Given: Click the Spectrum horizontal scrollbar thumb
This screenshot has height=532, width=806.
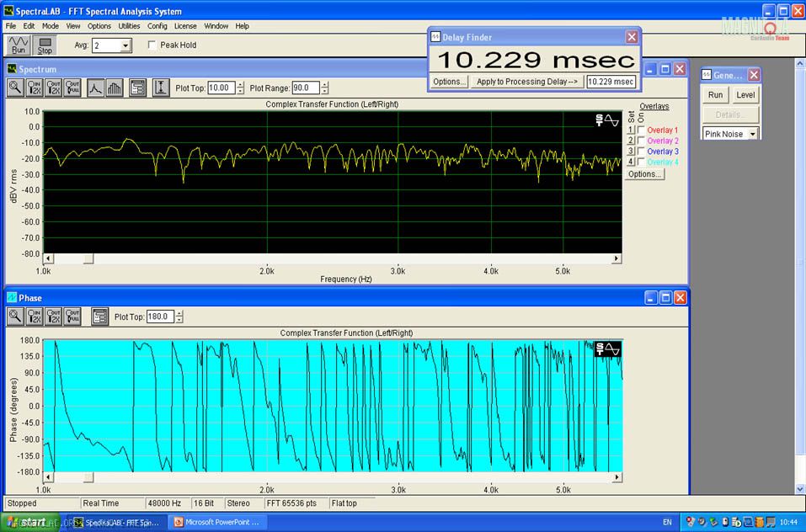Looking at the screenshot, I should pos(88,258).
